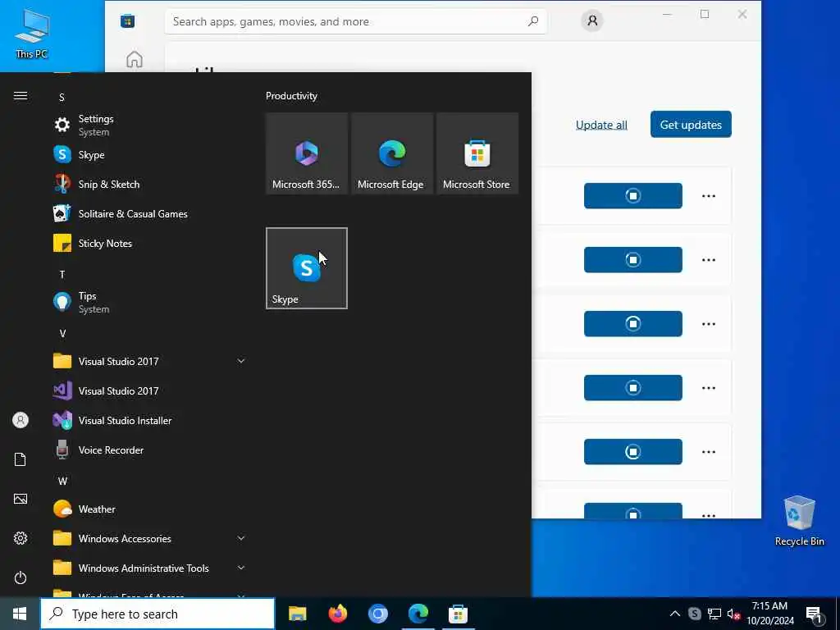840x630 pixels.
Task: Open Visual Studio Installer
Action: [149, 421]
